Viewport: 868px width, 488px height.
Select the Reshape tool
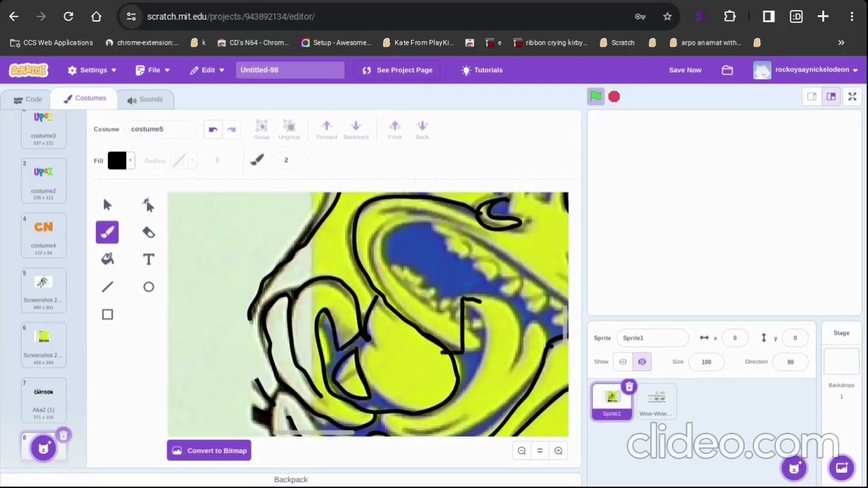[x=149, y=205]
